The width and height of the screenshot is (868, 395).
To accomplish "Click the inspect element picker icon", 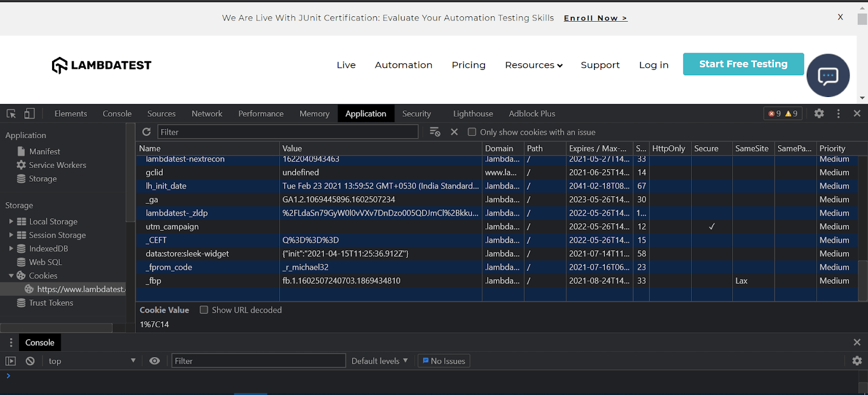I will (11, 114).
